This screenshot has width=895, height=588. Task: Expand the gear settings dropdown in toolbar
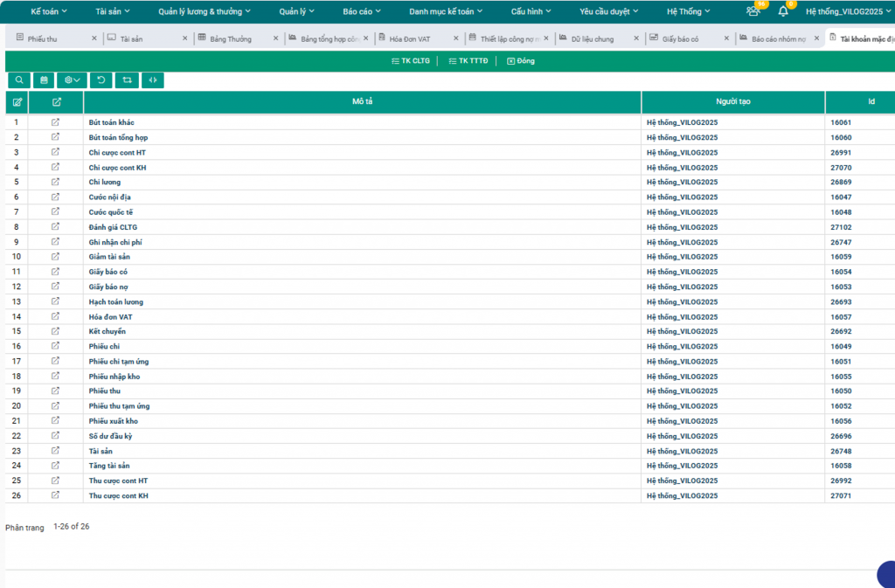coord(73,80)
